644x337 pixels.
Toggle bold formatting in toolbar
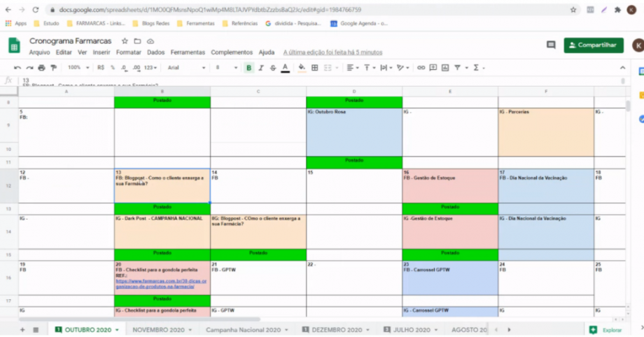coord(248,68)
